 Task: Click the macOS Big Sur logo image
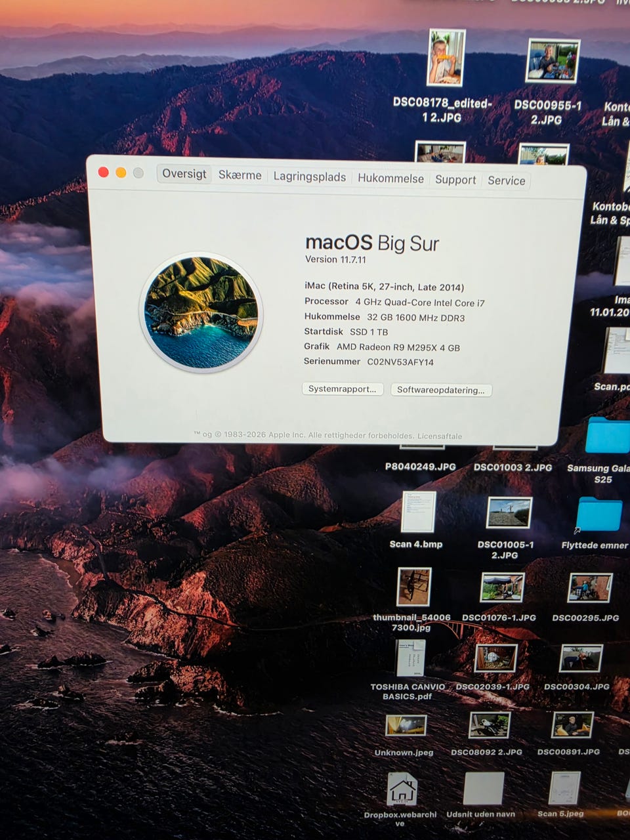pos(201,312)
